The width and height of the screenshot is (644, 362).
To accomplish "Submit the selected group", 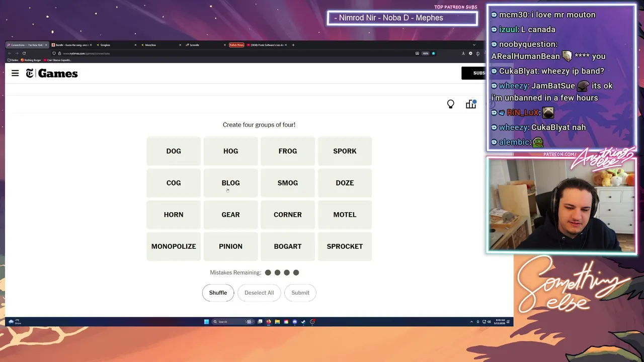I will [x=300, y=293].
